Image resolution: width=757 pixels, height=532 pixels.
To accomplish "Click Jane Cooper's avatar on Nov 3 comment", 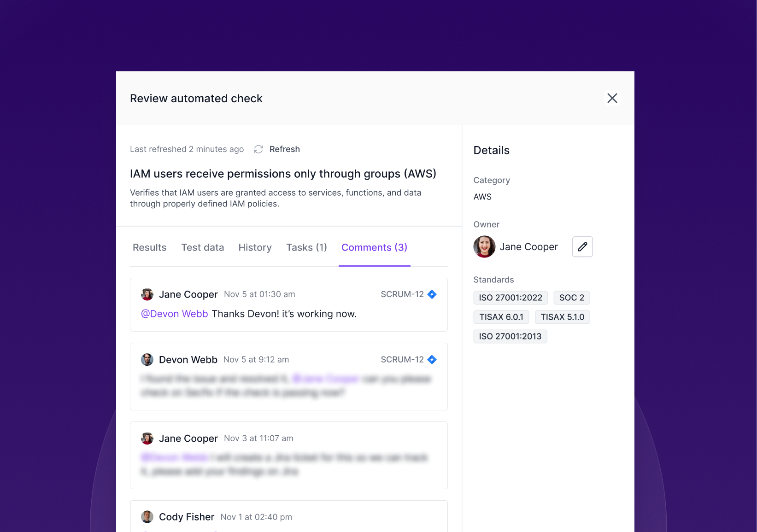I will (147, 438).
